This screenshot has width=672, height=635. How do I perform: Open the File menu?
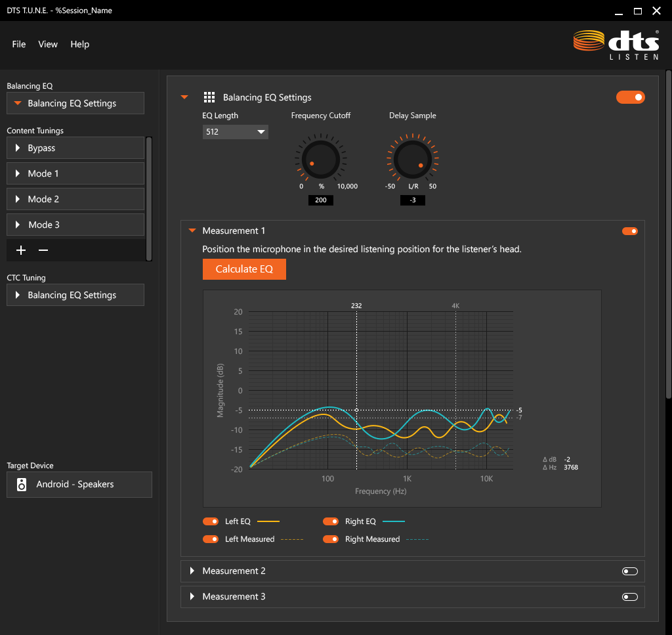coord(19,44)
